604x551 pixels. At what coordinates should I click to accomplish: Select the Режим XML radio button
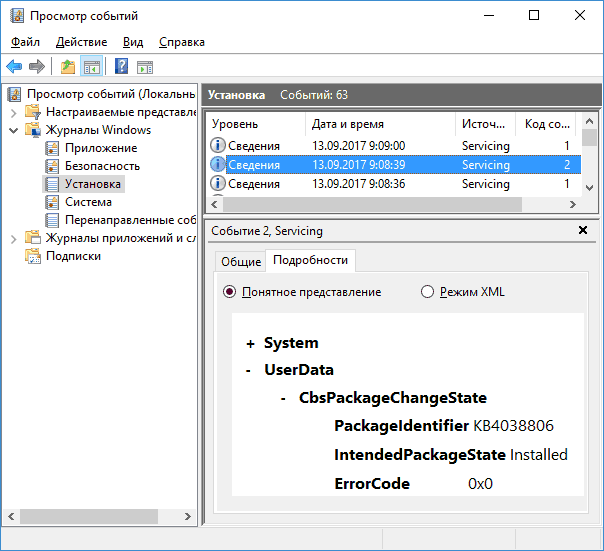coord(427,292)
